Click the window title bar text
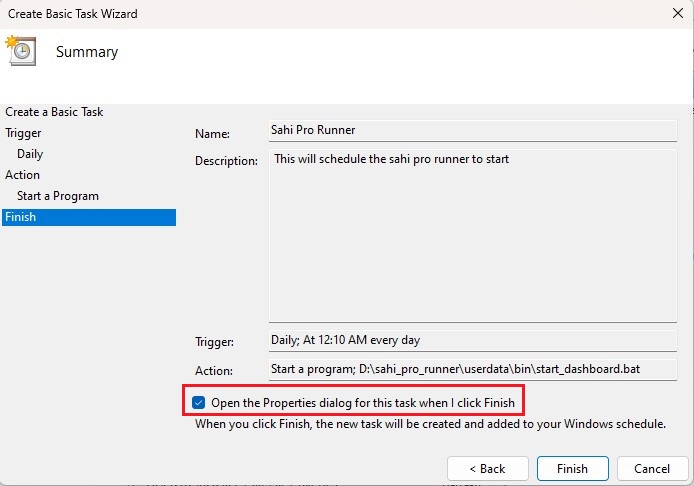The width and height of the screenshot is (694, 486). (71, 14)
